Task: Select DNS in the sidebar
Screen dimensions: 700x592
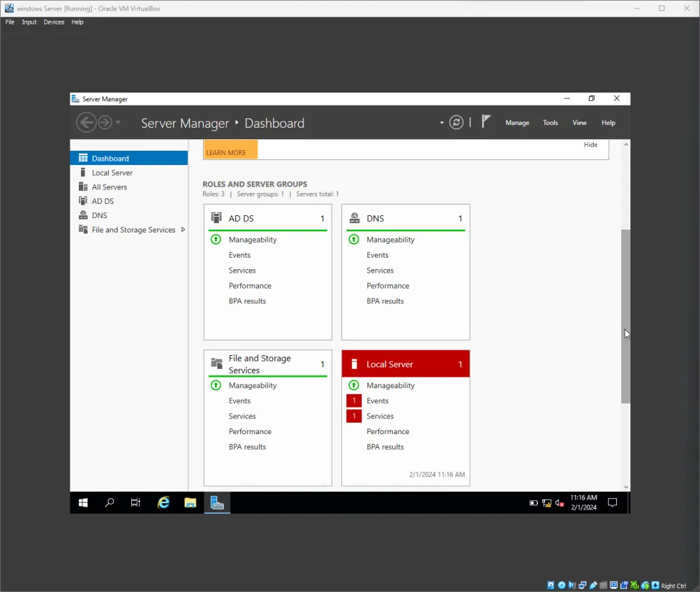Action: click(129, 215)
